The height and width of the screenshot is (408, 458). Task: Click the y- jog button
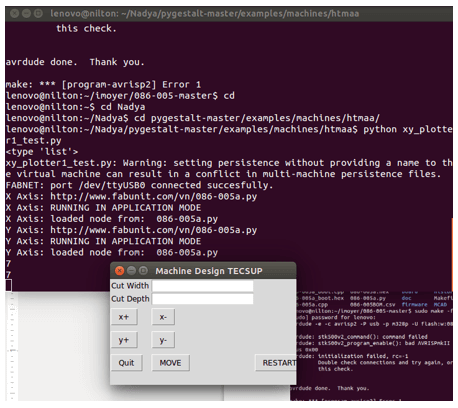pos(163,340)
